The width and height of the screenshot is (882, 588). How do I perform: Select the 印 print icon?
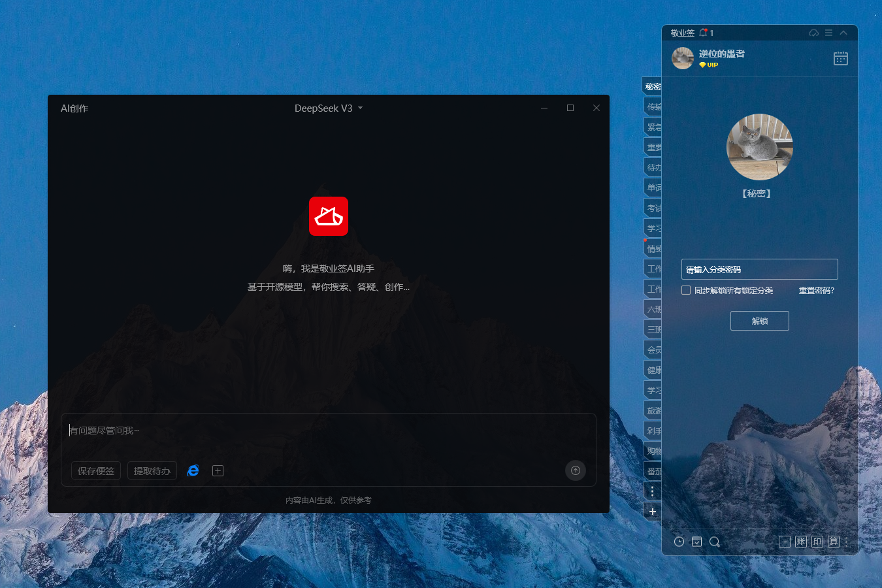coord(817,542)
